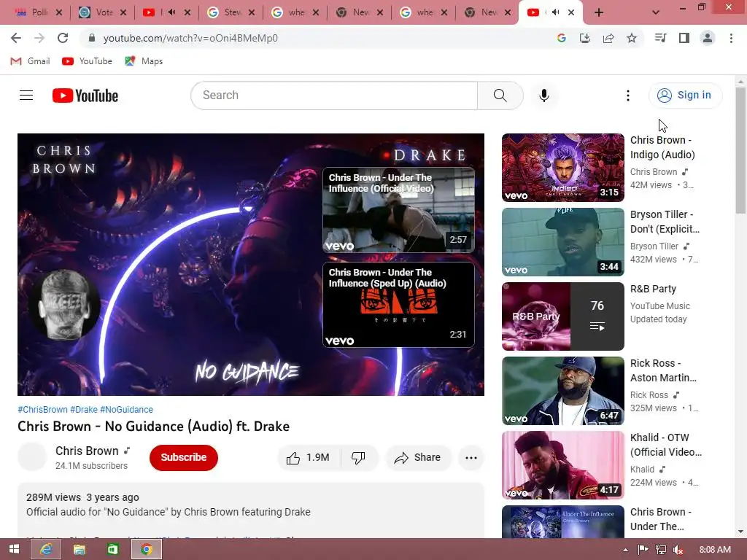Focus the YouTube search field
The width and height of the screenshot is (747, 560).
click(x=334, y=96)
